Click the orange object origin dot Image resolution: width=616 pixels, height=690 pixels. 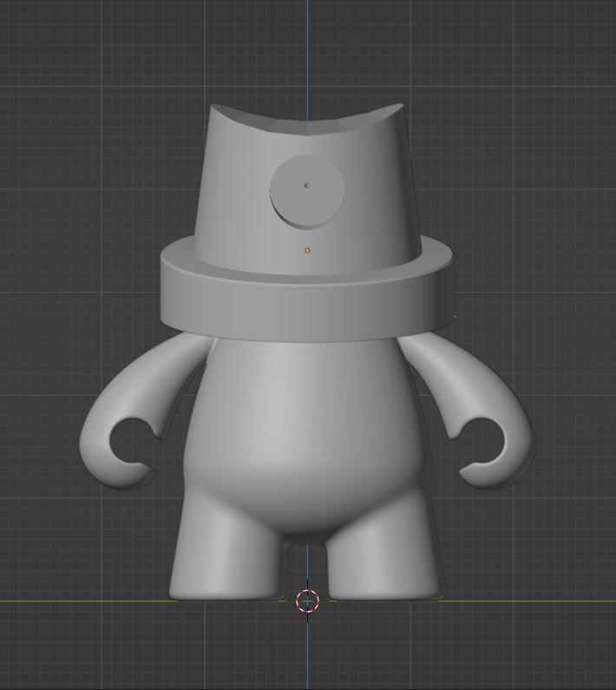click(x=307, y=250)
